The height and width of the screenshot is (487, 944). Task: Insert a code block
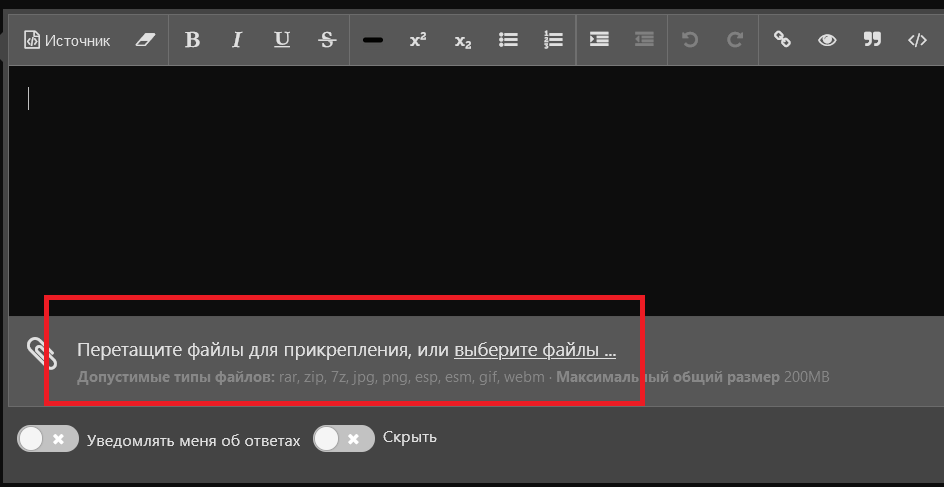click(x=917, y=40)
